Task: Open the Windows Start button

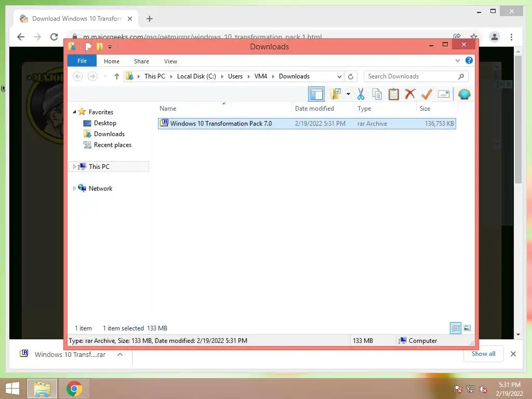Action: point(12,389)
